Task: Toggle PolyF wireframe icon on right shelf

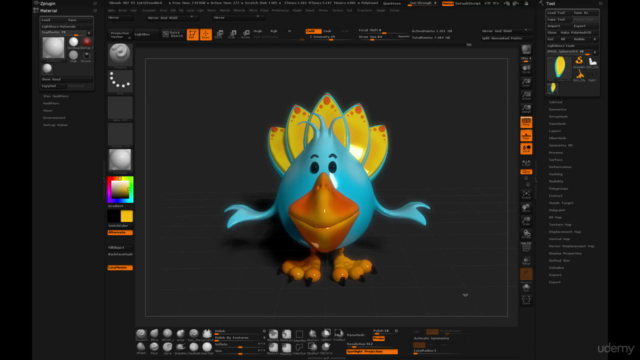Action: (526, 247)
